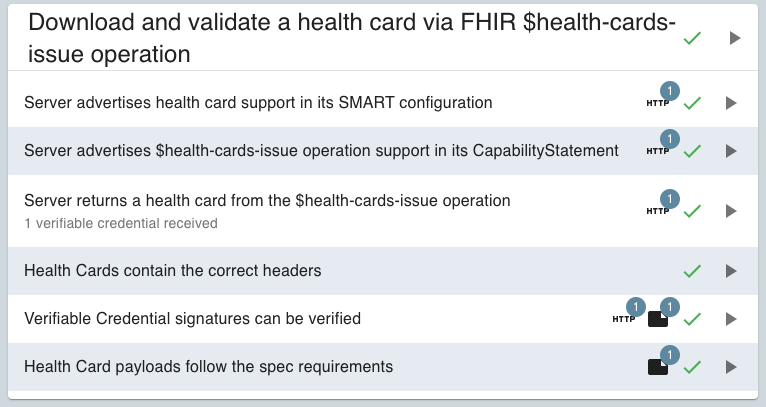Image resolution: width=766 pixels, height=407 pixels.
Task: Expand Health Card payloads spec requirements row
Action: point(731,367)
